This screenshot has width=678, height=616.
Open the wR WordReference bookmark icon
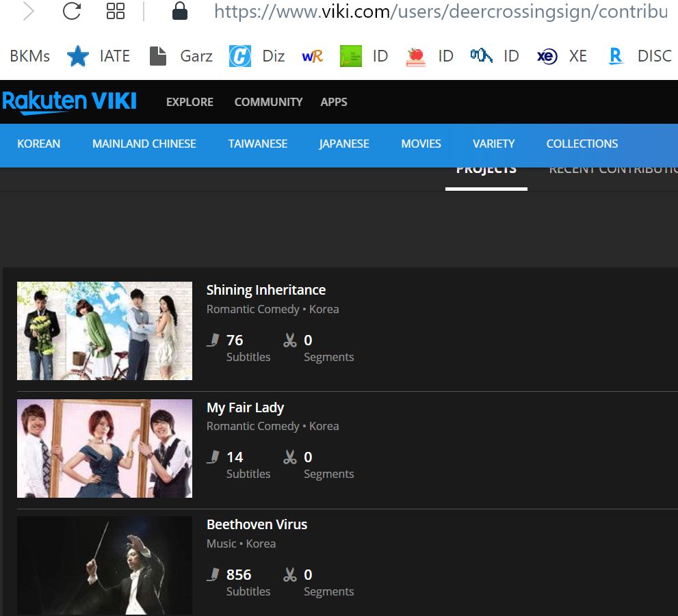point(312,56)
